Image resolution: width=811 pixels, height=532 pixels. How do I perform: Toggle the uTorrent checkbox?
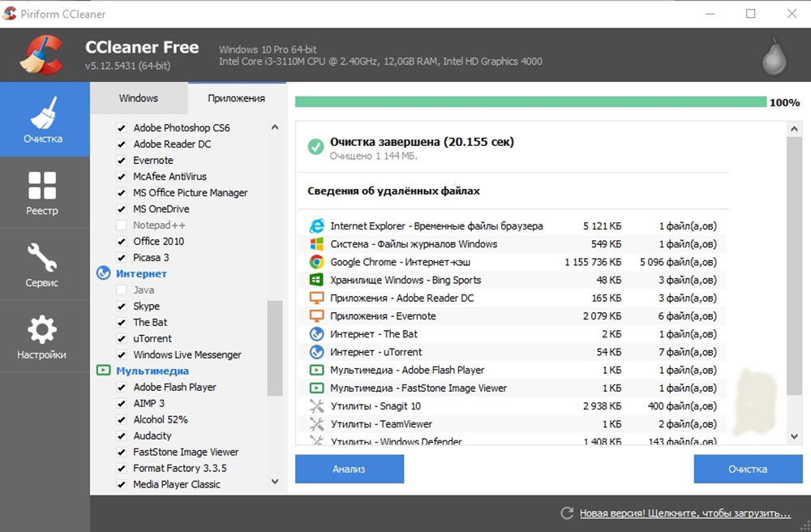pyautogui.click(x=122, y=339)
